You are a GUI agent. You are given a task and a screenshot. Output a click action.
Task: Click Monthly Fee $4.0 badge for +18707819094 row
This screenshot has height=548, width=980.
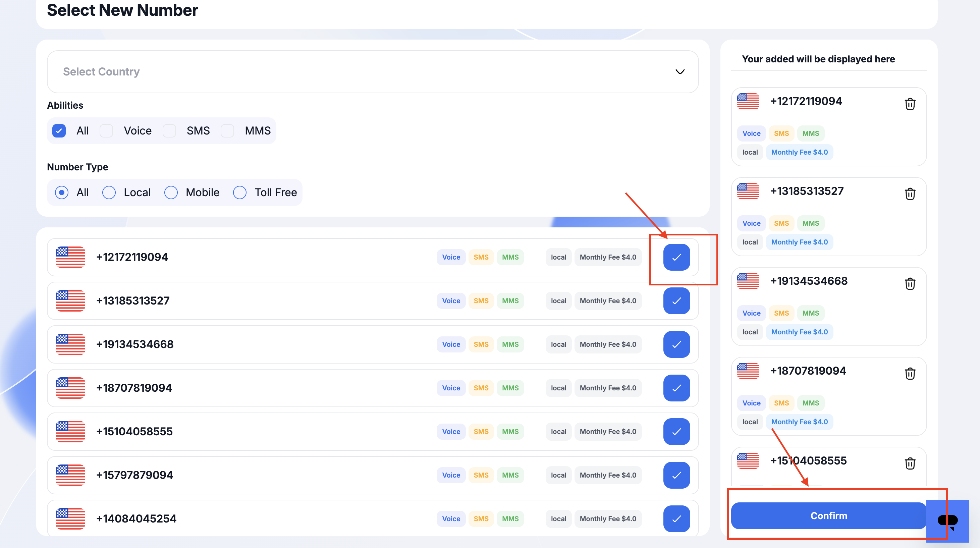608,388
